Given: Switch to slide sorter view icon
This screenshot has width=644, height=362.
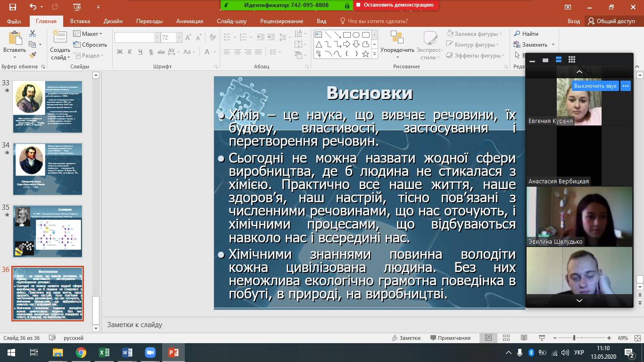Looking at the screenshot, I should click(506, 338).
